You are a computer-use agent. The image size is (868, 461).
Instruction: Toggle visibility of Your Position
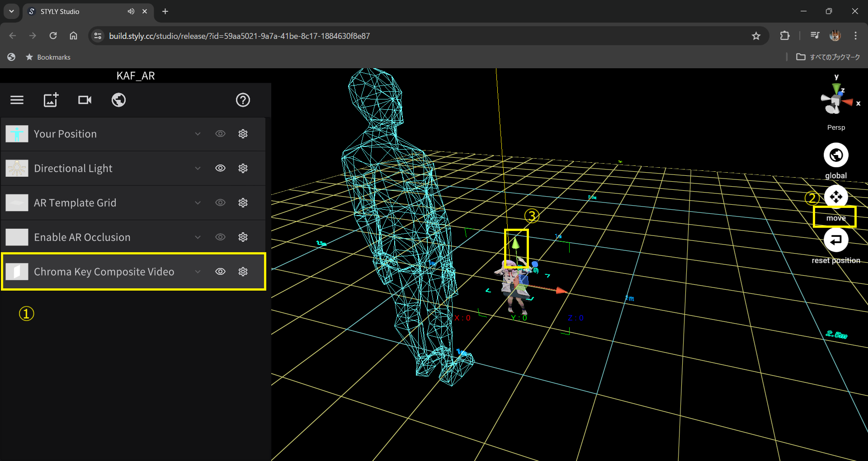220,134
